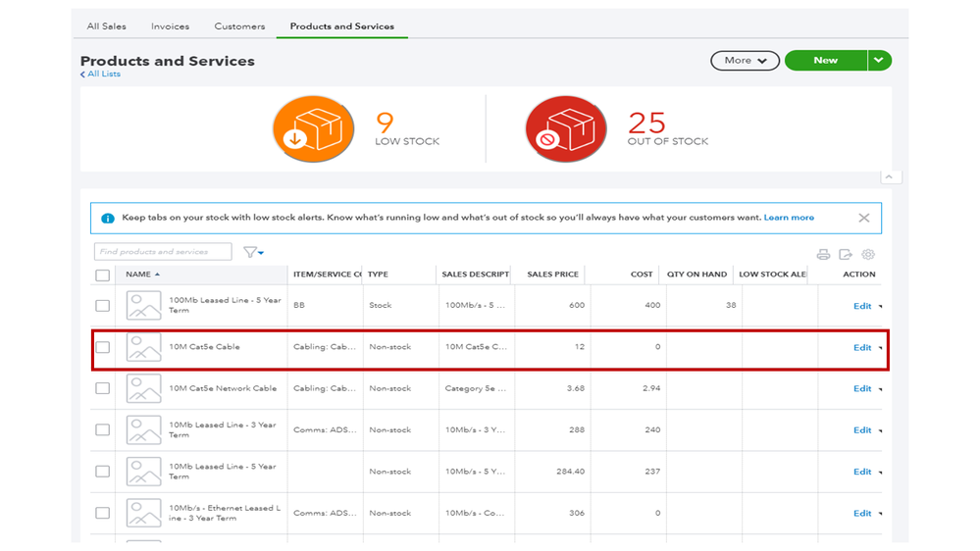Screen dimensions: 980x551
Task: Open the arrow dropdown beside New button
Action: [x=879, y=61]
